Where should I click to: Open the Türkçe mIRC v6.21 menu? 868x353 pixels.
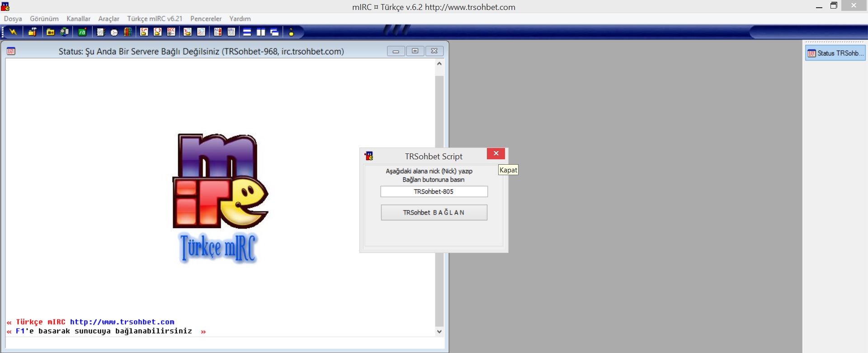point(155,19)
